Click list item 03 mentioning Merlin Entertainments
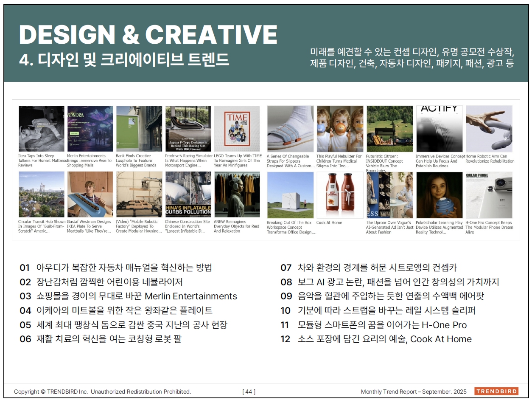Image resolution: width=532 pixels, height=400 pixels. (128, 296)
